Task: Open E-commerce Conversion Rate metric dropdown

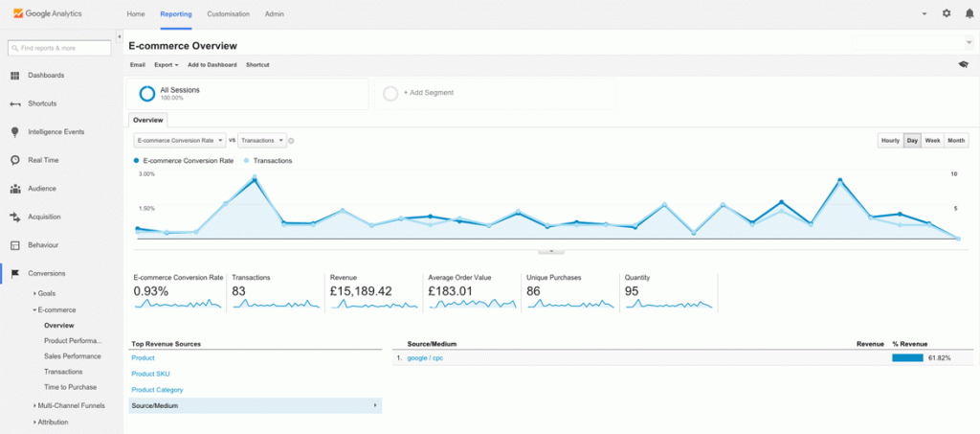Action: point(180,141)
